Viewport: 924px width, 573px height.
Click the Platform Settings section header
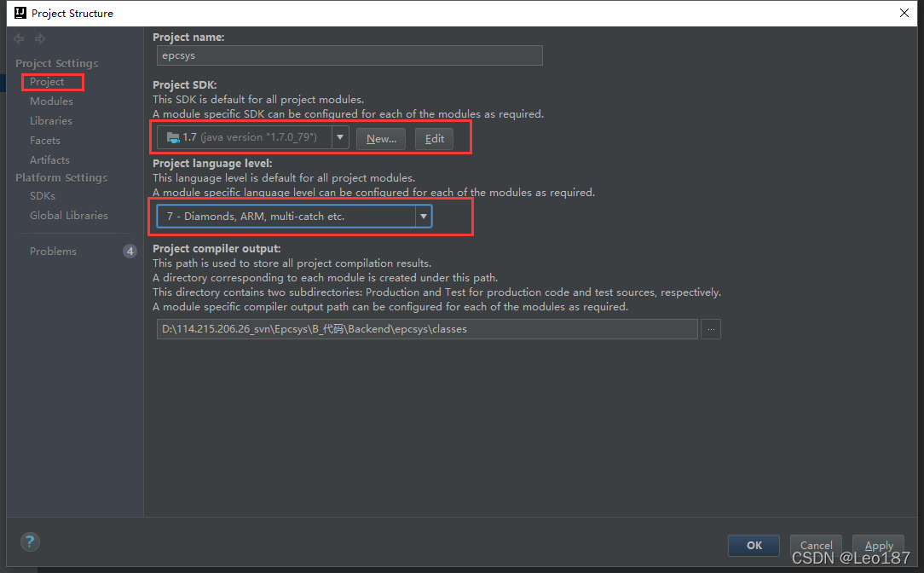(x=61, y=177)
